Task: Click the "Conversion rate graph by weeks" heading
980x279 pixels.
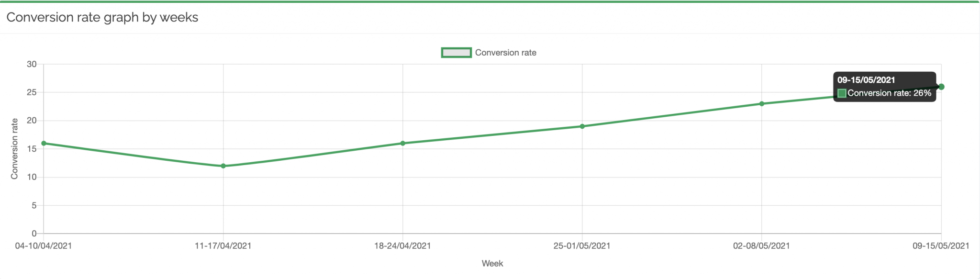Action: click(102, 18)
